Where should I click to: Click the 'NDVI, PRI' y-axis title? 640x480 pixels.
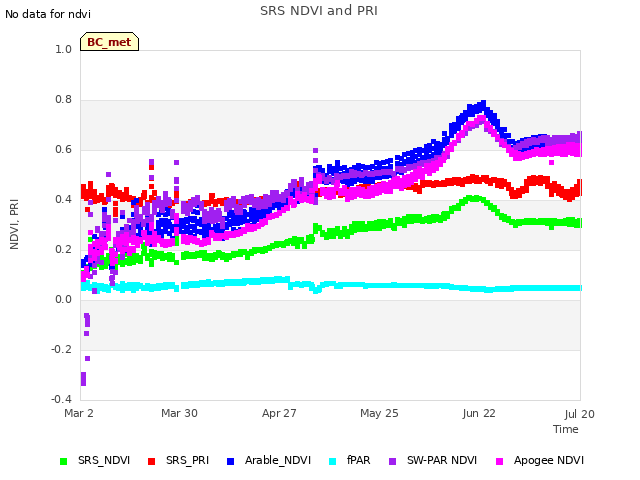pos(14,224)
